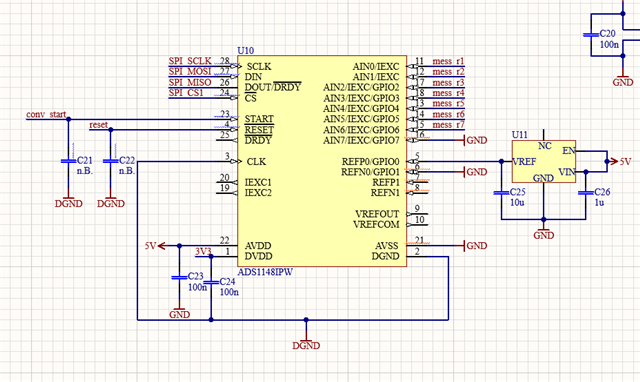The image size is (640, 382).
Task: Click the mess_r7 net label
Action: [x=448, y=125]
